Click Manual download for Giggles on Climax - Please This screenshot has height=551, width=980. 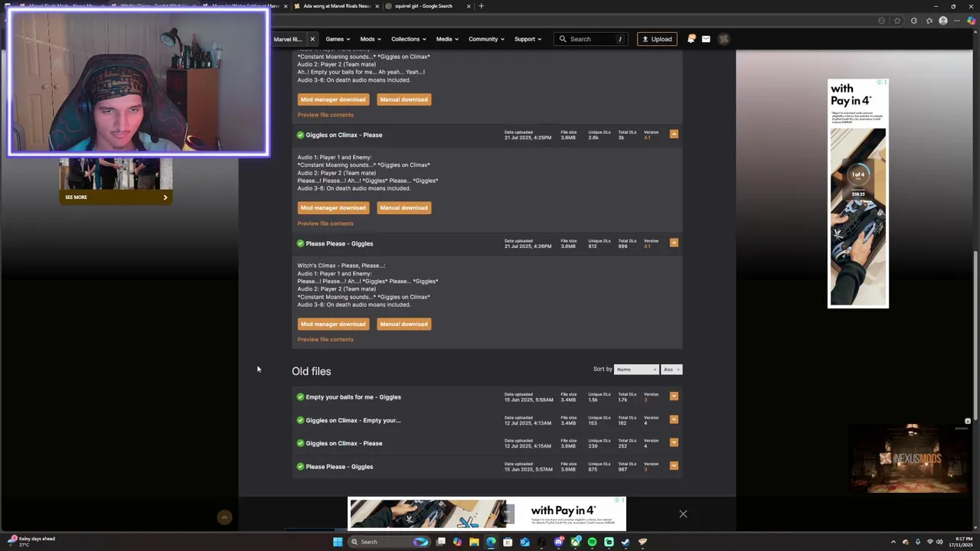pos(403,207)
